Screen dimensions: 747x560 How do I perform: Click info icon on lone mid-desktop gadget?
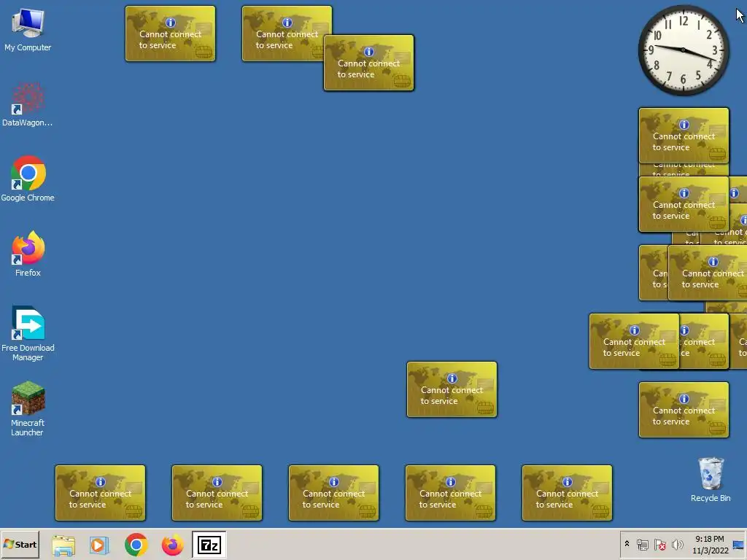tap(452, 378)
